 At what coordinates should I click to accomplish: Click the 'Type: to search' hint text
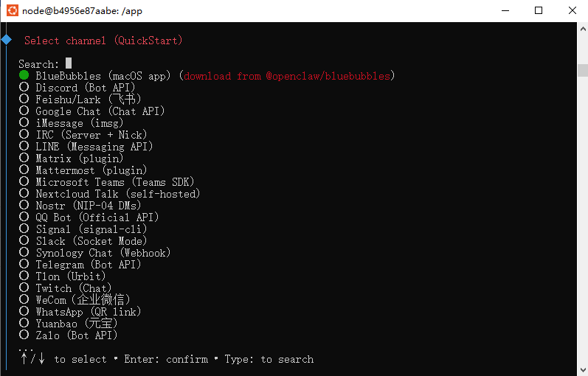tap(269, 359)
